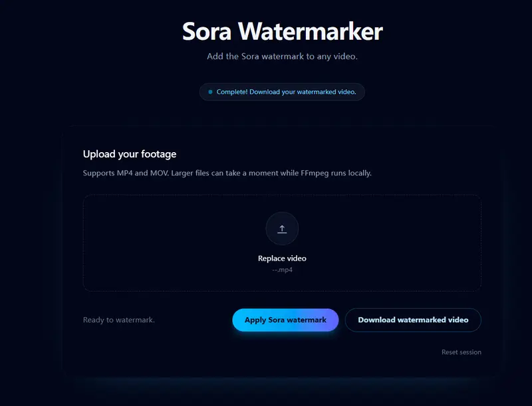Click the word Watermarker in the title

pyautogui.click(x=310, y=31)
